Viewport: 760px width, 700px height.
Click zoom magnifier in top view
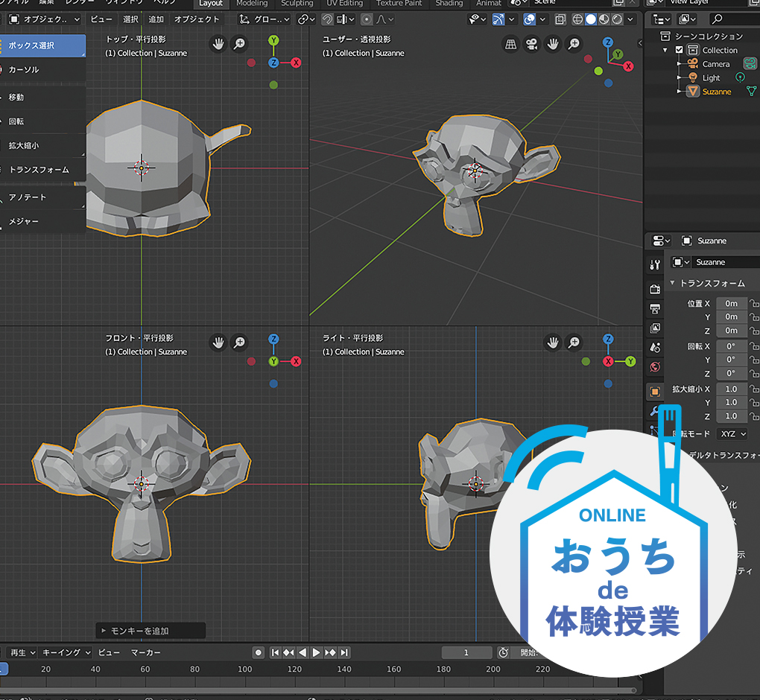[239, 44]
